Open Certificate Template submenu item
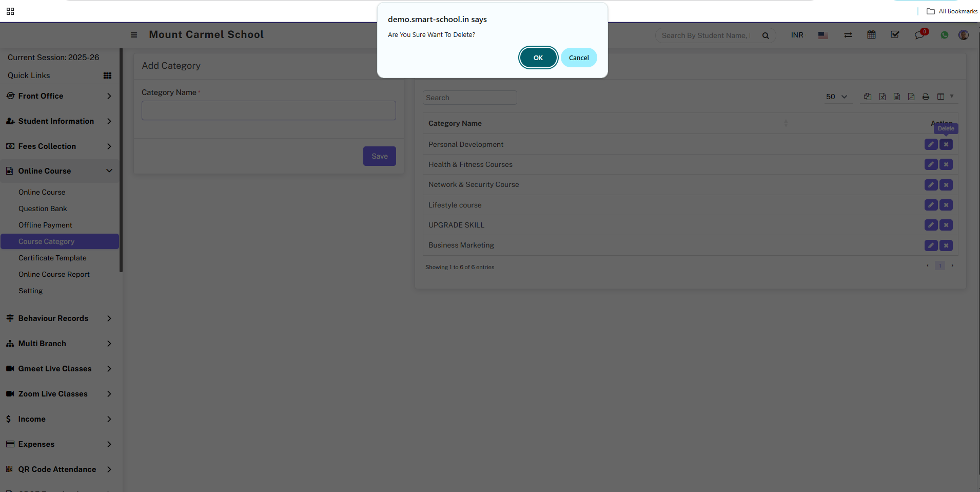Screen dimensions: 980x492 pos(52,258)
